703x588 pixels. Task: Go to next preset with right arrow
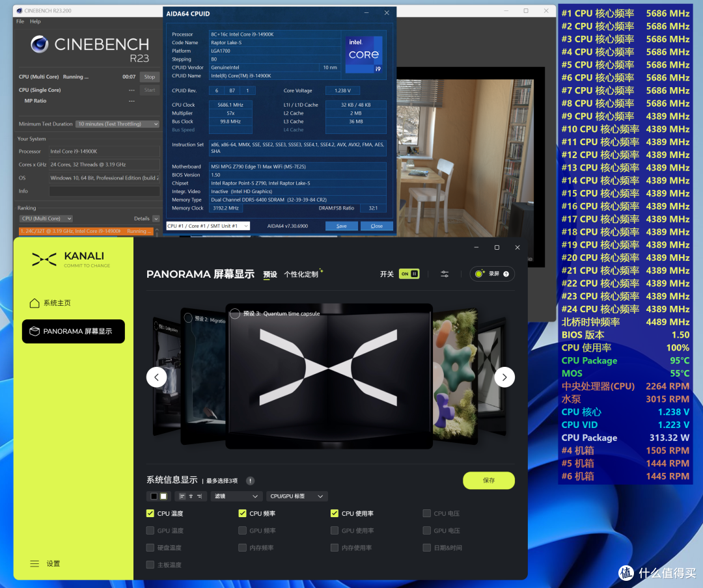(x=504, y=377)
